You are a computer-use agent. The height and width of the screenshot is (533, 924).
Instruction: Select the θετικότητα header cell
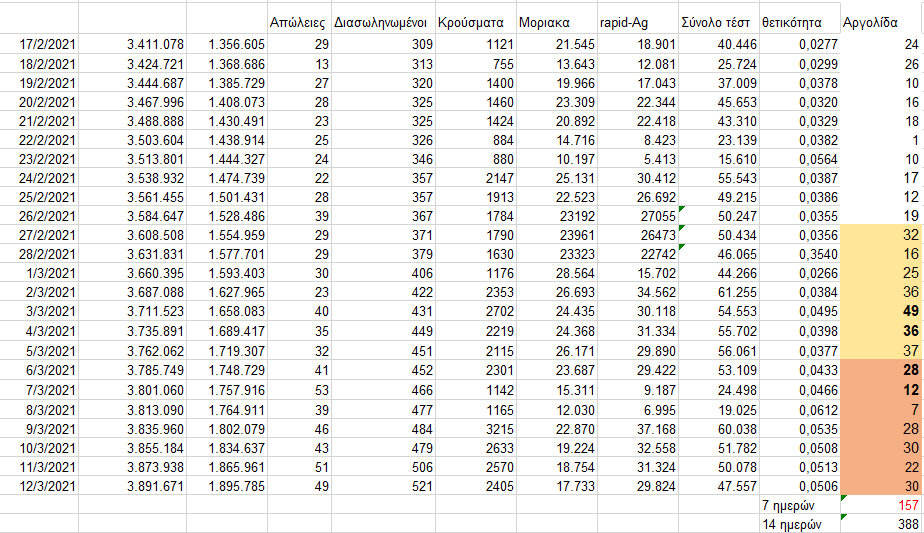798,22
